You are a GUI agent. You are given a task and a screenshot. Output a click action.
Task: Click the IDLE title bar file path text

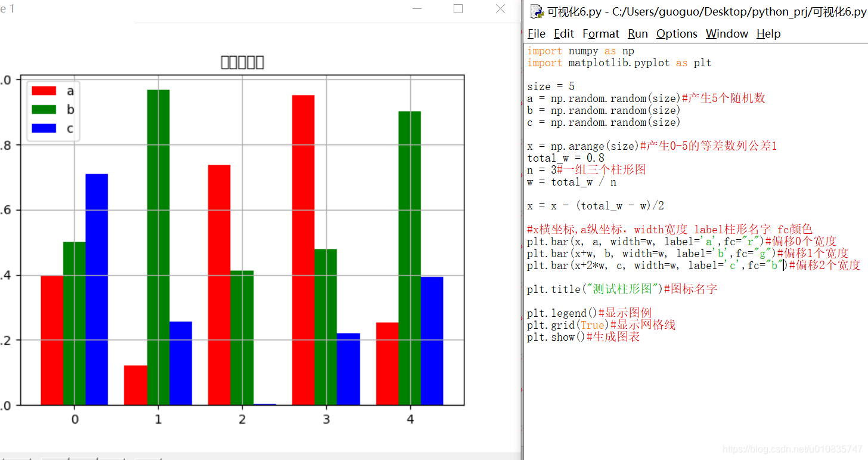708,12
